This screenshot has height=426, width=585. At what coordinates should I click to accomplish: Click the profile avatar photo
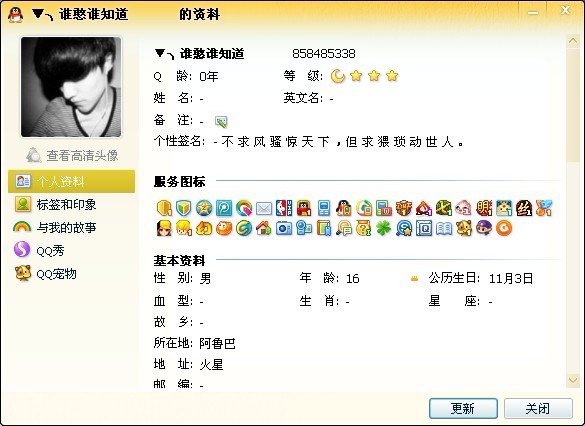click(71, 87)
